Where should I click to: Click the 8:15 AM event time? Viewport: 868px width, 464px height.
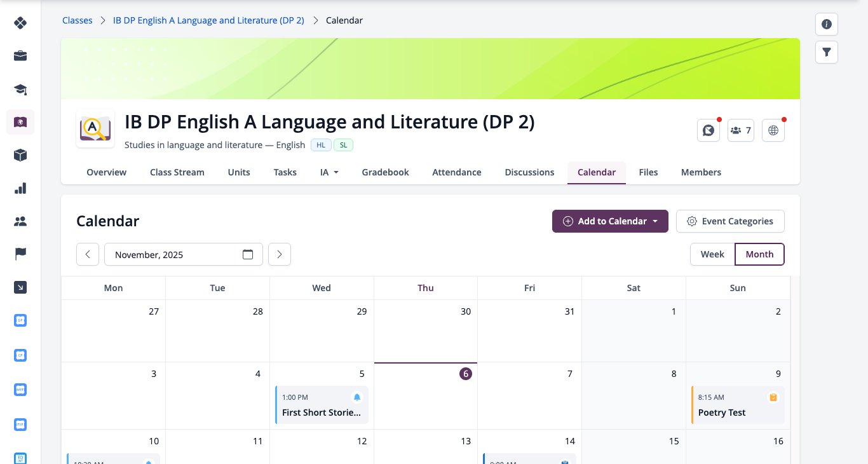coord(711,397)
